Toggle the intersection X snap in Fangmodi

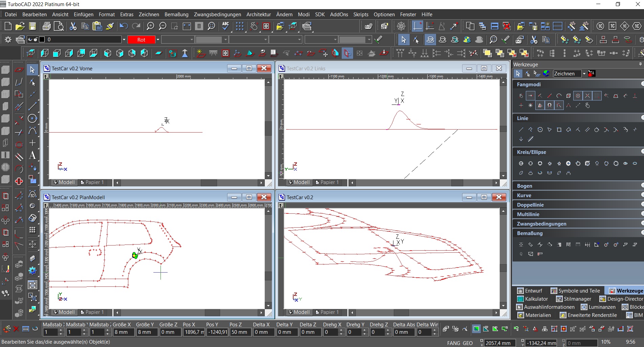click(x=587, y=96)
